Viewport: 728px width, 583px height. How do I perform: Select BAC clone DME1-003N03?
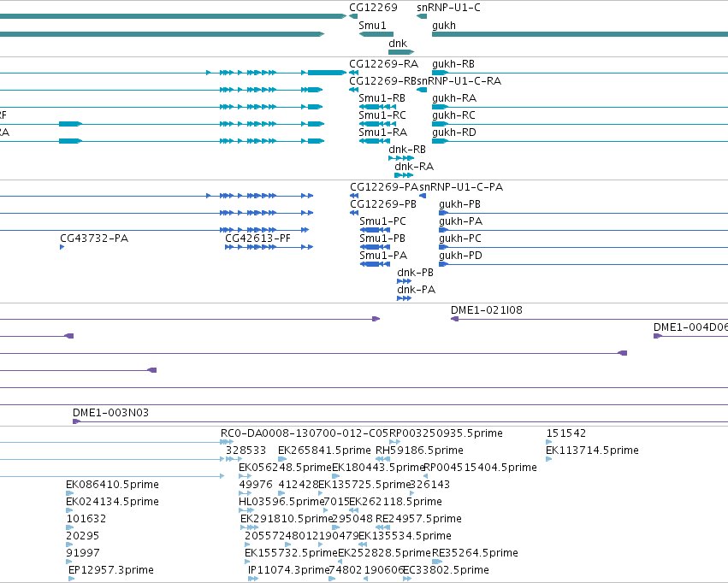(x=111, y=413)
